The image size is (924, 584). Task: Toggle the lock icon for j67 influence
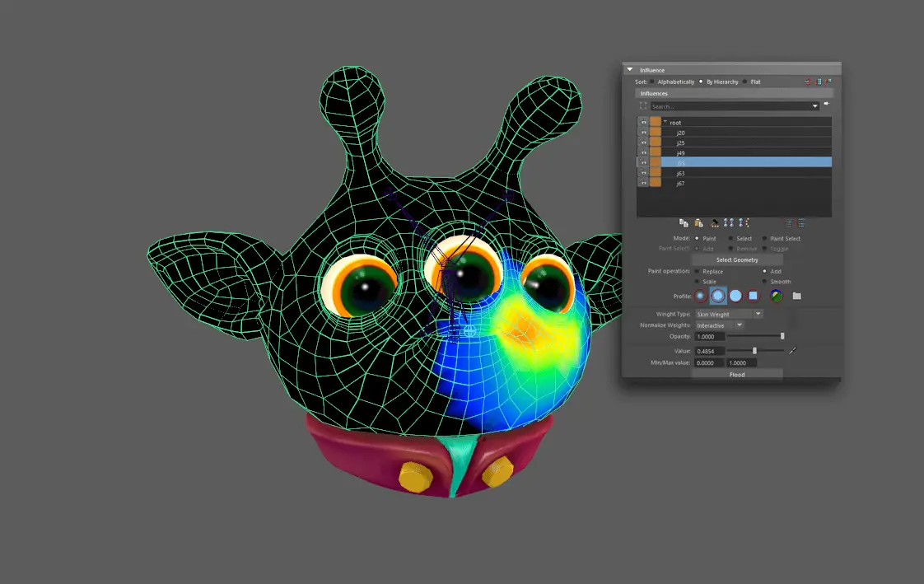click(x=643, y=184)
